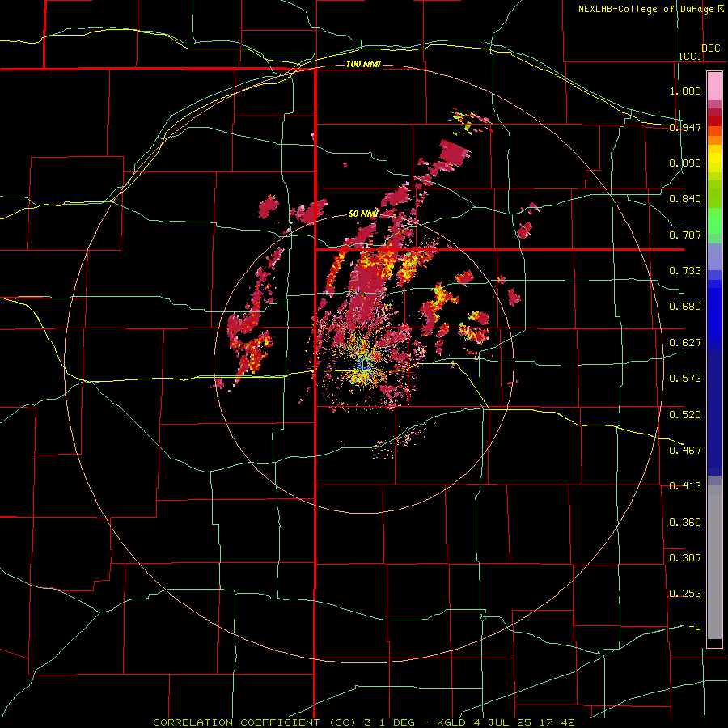This screenshot has height=728, width=728.
Task: Click the [CC] legend heading
Action: [690, 56]
